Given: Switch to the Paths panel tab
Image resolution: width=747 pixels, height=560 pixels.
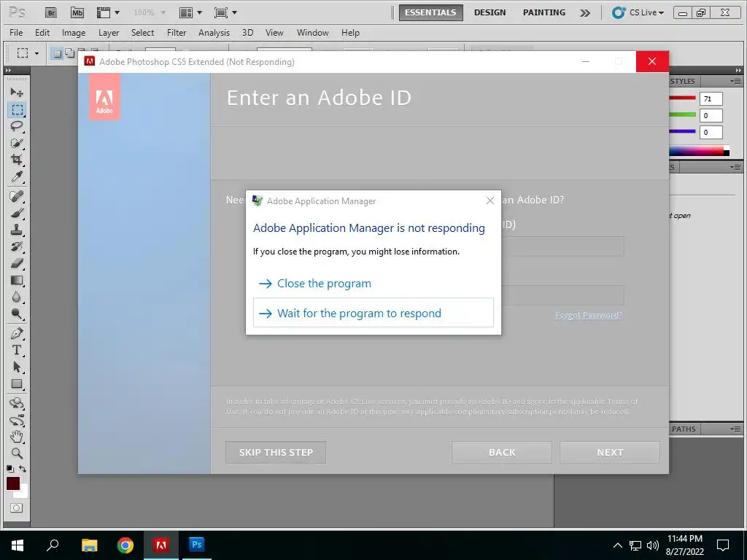Looking at the screenshot, I should click(684, 429).
